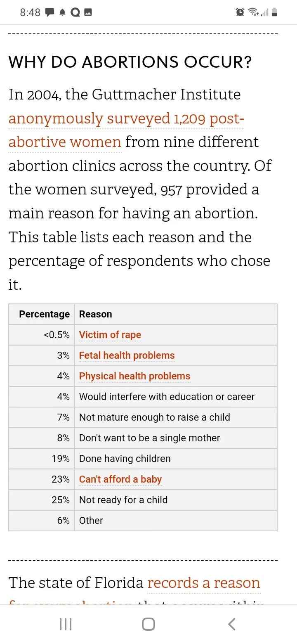This screenshot has height=644, width=297.
Task: Tap the cellular signal strength icon
Action: [x=264, y=12]
